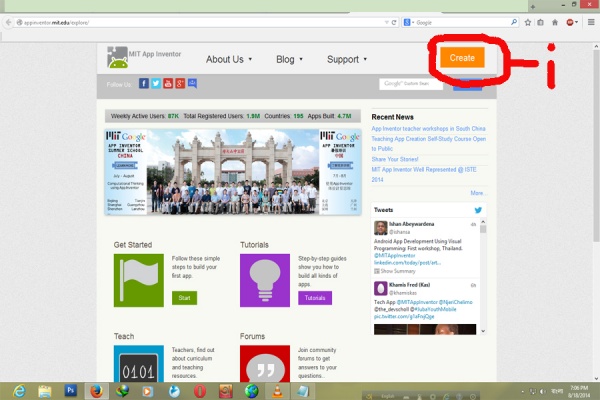Image resolution: width=600 pixels, height=400 pixels.
Task: Click the orange Create button
Action: pyautogui.click(x=462, y=57)
